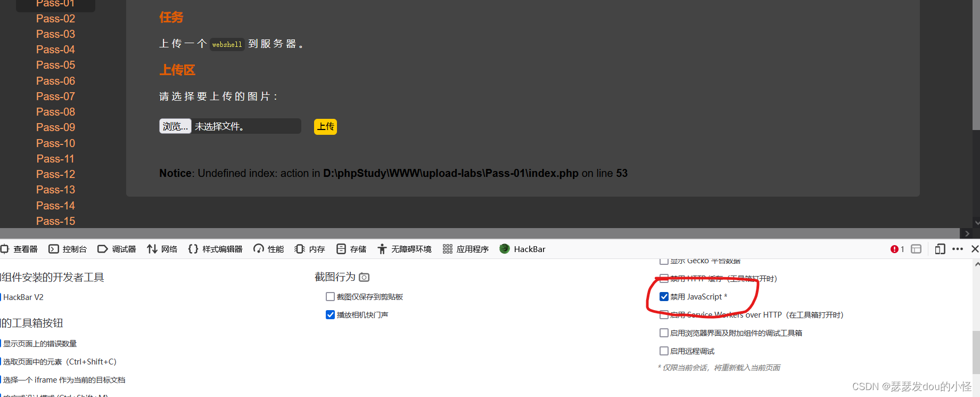Open the Application (应用程序) tab
The image size is (980, 397).
tap(466, 249)
